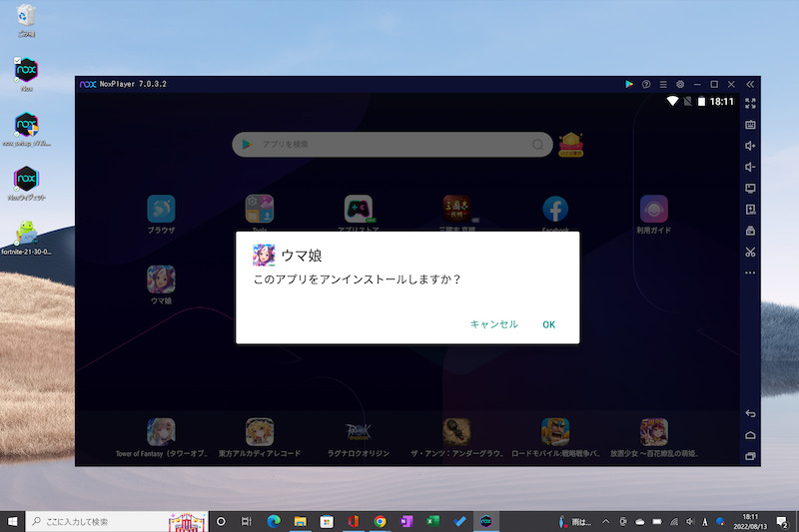Click キャンセル in the uninstall dialog
The width and height of the screenshot is (799, 532).
pos(493,324)
